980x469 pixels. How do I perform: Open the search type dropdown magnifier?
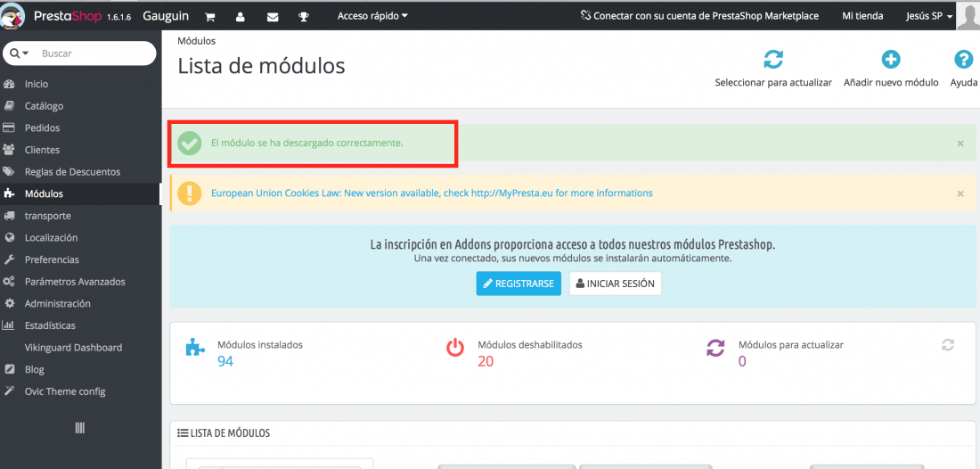click(20, 53)
